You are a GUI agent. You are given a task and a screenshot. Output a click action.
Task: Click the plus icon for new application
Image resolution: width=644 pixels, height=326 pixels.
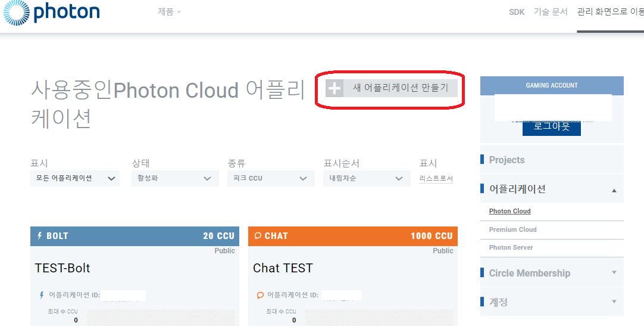pyautogui.click(x=334, y=88)
